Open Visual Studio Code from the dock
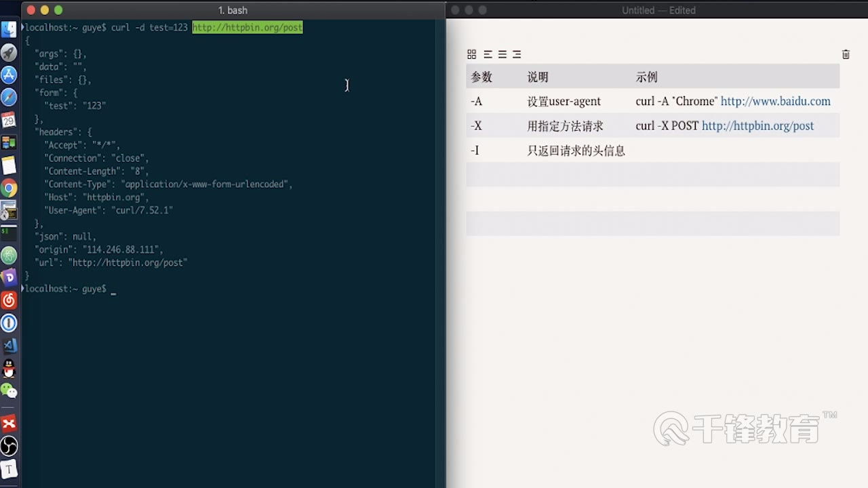 9,346
